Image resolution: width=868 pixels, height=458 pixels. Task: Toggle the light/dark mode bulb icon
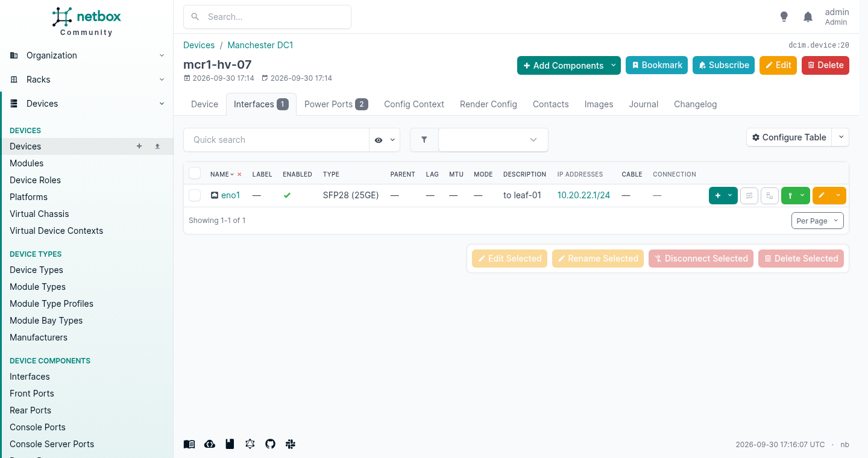coord(784,17)
